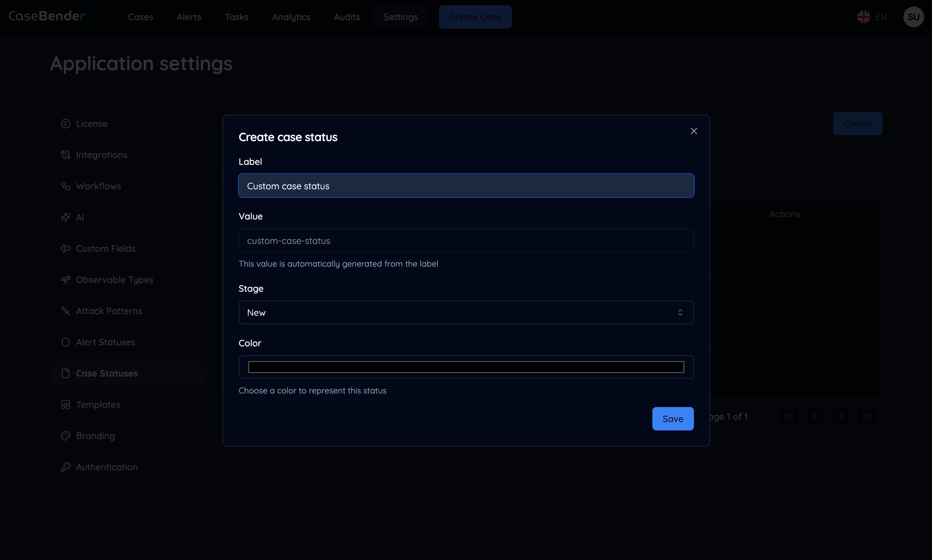Click inside the Label input field
The image size is (932, 560).
(466, 186)
